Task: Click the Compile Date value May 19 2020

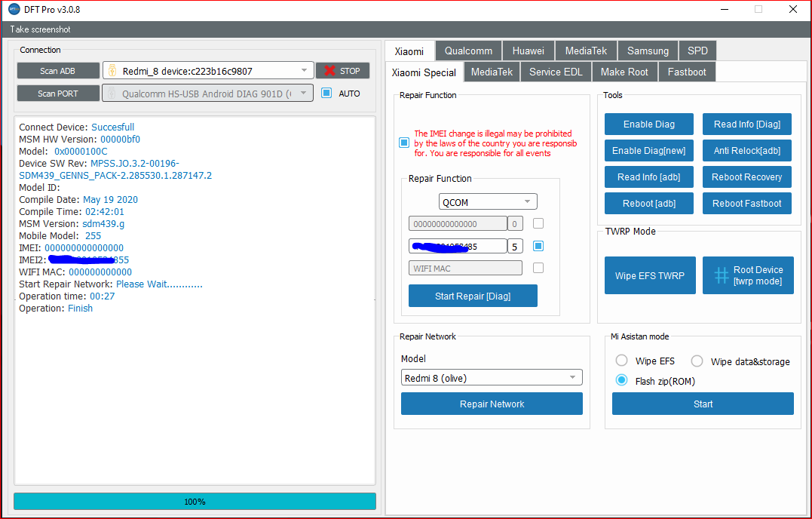Action: [x=110, y=199]
